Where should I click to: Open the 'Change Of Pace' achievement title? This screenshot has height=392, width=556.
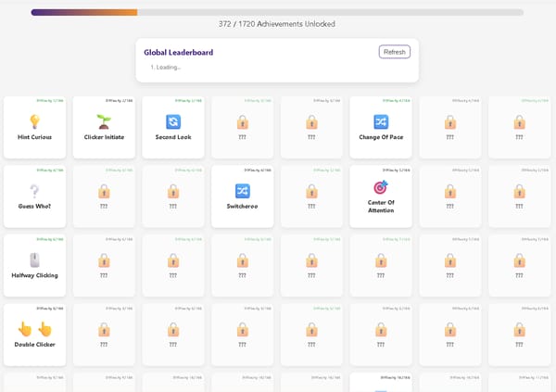coord(381,137)
